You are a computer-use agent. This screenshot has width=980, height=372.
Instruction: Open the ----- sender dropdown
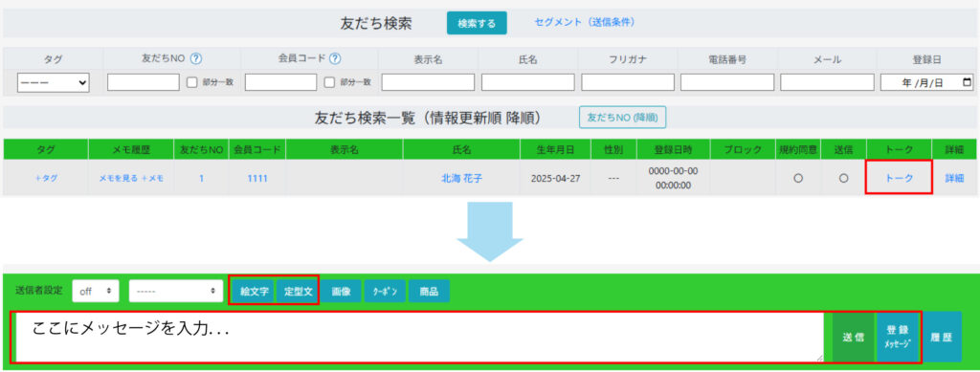coord(176,291)
